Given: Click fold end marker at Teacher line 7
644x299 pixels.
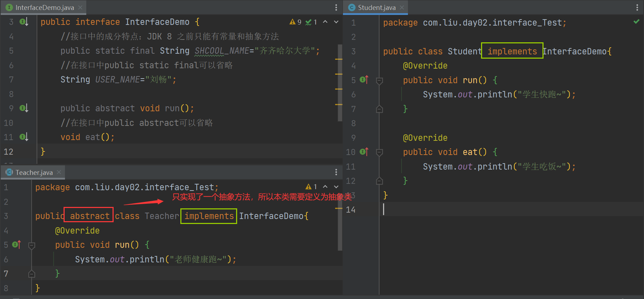Looking at the screenshot, I should [x=32, y=274].
